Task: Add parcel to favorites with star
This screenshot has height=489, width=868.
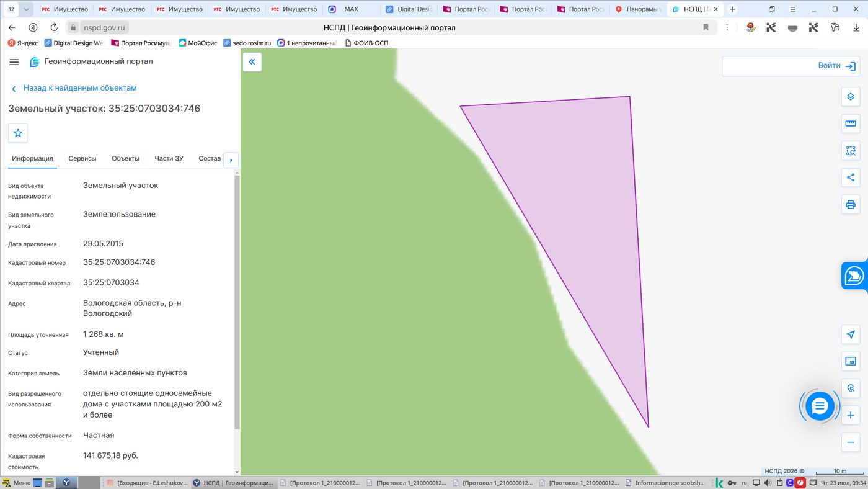Action: click(x=18, y=133)
